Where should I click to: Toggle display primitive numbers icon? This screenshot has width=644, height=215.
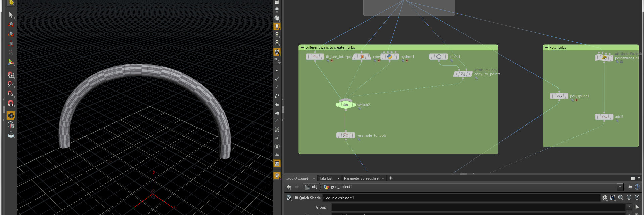coord(277,112)
